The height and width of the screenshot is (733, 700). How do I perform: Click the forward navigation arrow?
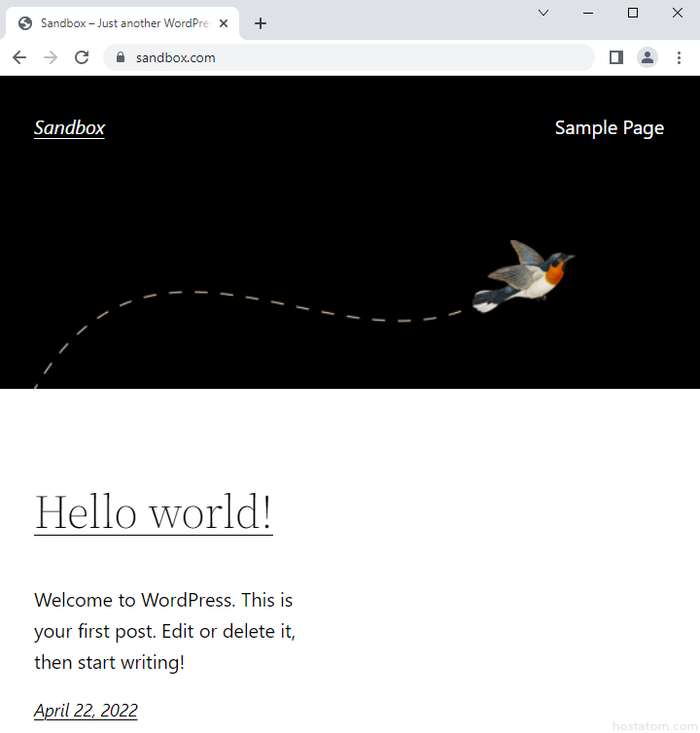click(x=51, y=57)
